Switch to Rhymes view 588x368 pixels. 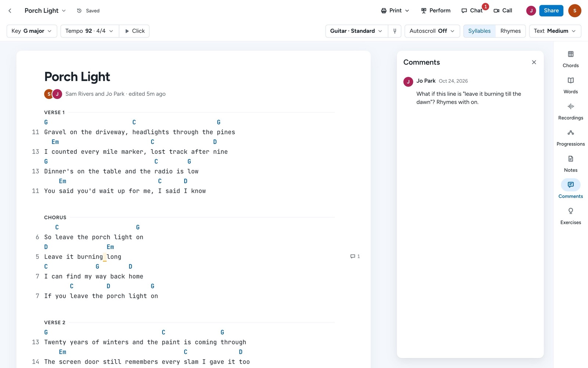pos(510,31)
